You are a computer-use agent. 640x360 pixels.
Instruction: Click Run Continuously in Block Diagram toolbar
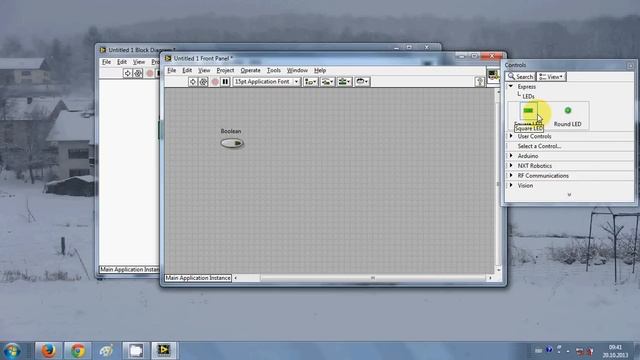138,73
